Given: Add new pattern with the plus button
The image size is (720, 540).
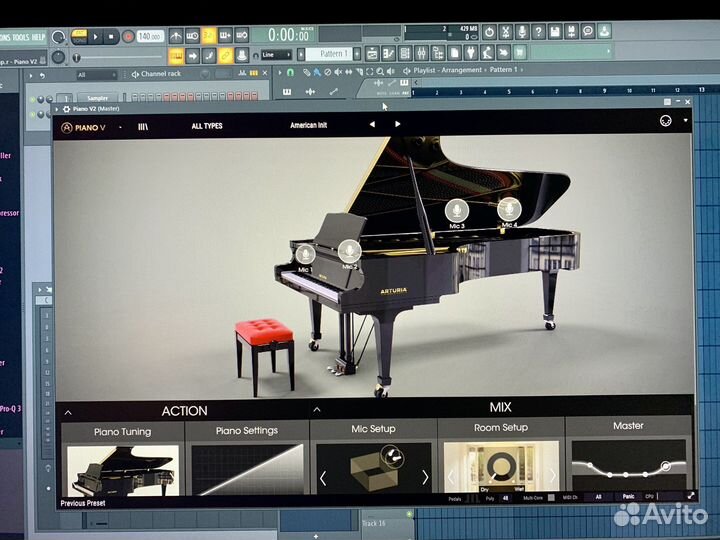Looking at the screenshot, I should 357,54.
